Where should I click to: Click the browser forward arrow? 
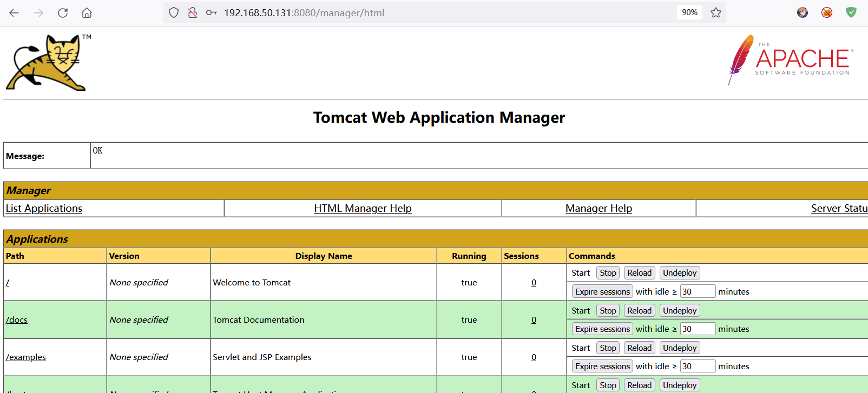coord(38,12)
